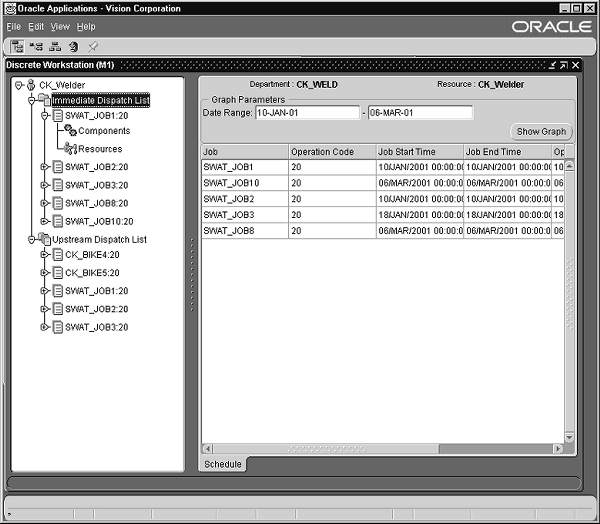Expand the CK_BIKE5:20 tree node

click(x=44, y=273)
